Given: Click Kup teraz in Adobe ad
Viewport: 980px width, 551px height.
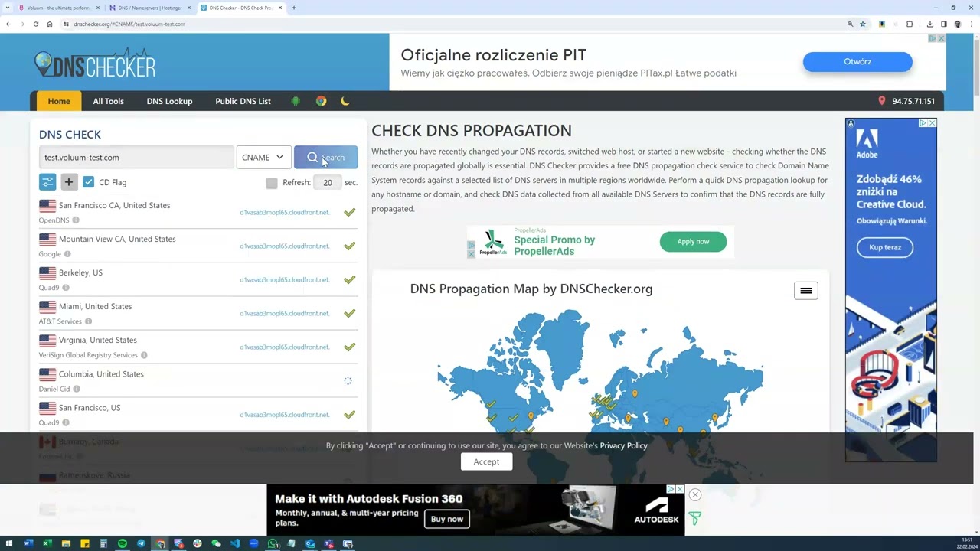Looking at the screenshot, I should [x=885, y=247].
